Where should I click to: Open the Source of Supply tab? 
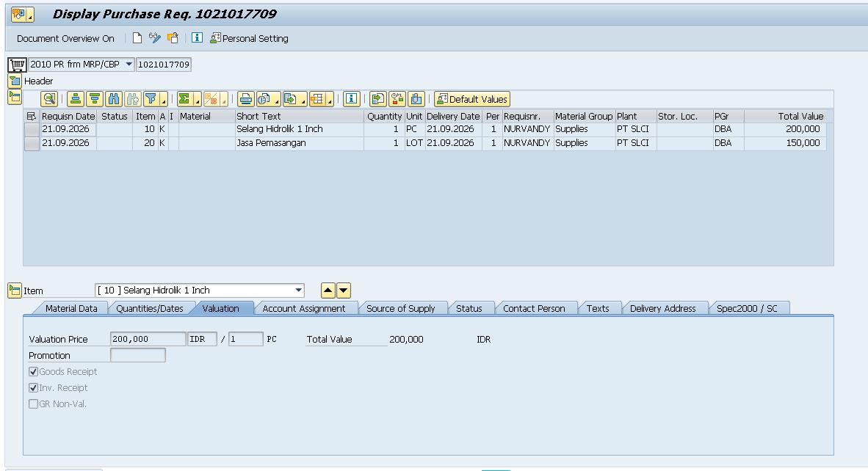(401, 308)
